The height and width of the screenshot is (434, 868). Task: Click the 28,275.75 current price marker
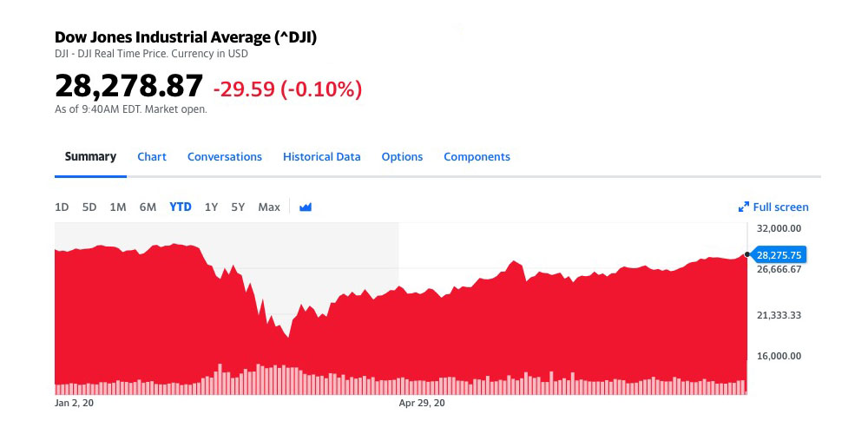pyautogui.click(x=779, y=255)
